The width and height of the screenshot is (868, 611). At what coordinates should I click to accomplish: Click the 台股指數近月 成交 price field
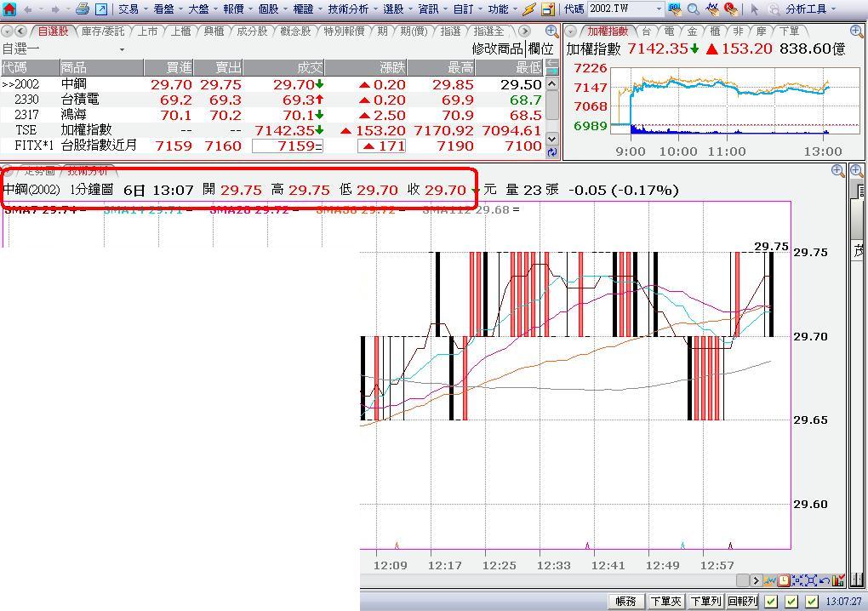click(x=288, y=146)
